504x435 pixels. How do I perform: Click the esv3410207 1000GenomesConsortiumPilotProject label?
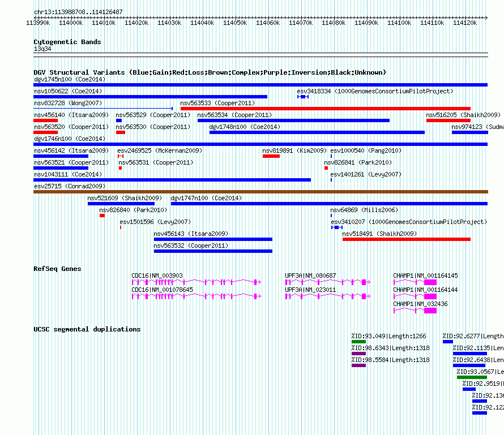pyautogui.click(x=408, y=222)
